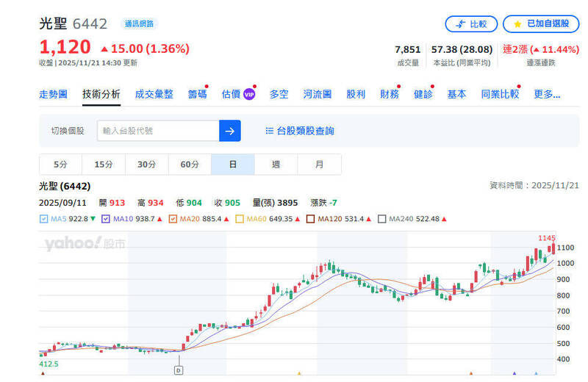This screenshot has width=588, height=382.
Task: Enable the MA240 checkbox
Action: coord(381,219)
